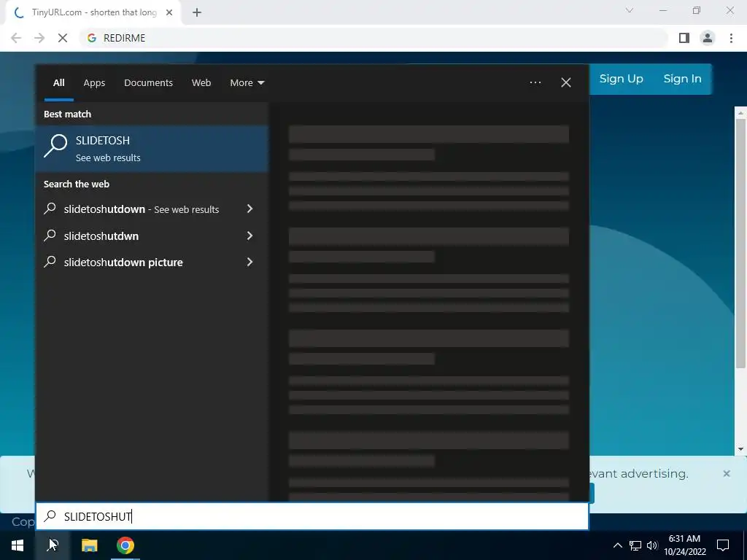Image resolution: width=747 pixels, height=560 pixels.
Task: Switch to the Apps search tab
Action: click(94, 83)
